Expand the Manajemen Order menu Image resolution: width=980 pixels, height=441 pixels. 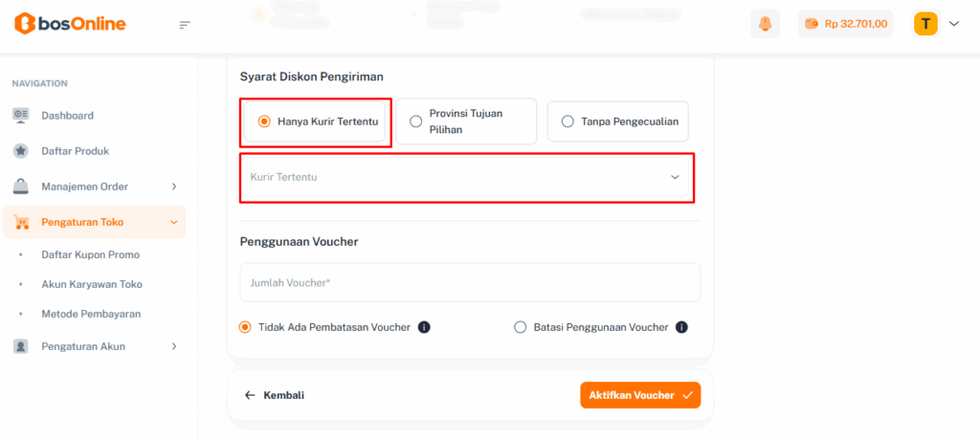coord(96,187)
